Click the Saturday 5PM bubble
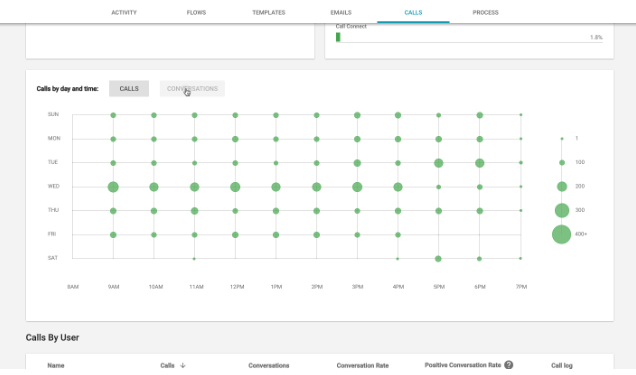 point(438,259)
